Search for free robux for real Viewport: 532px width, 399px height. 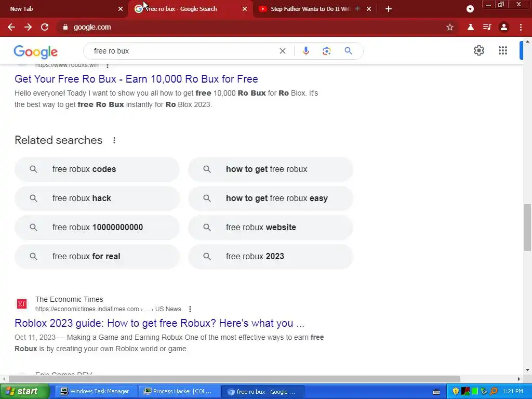tap(97, 257)
